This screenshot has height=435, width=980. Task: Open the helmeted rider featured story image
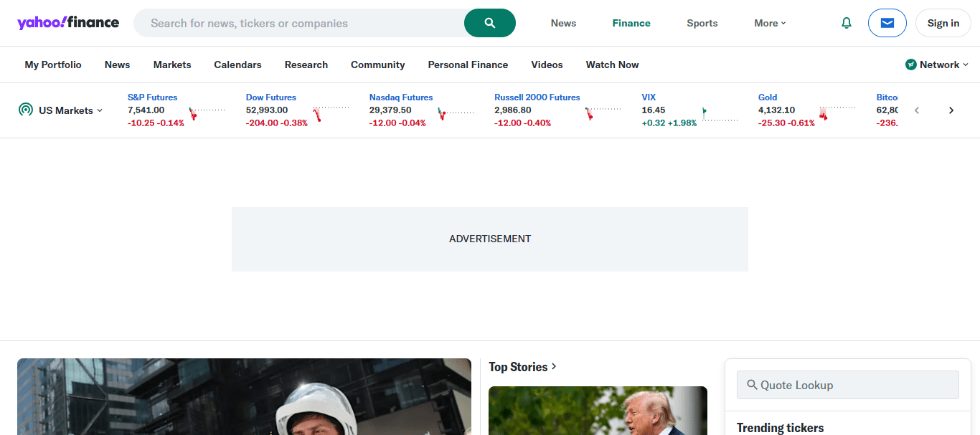click(244, 396)
